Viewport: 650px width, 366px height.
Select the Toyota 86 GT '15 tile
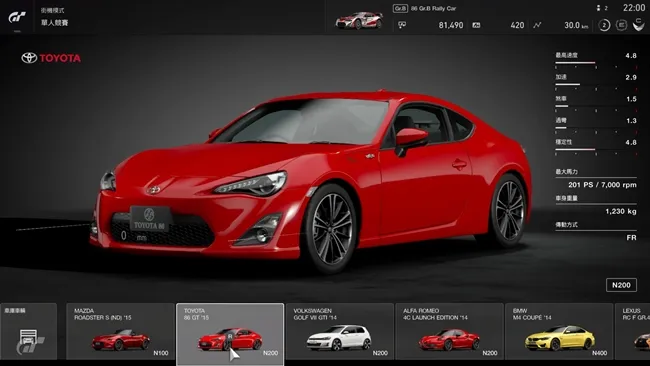click(x=230, y=334)
